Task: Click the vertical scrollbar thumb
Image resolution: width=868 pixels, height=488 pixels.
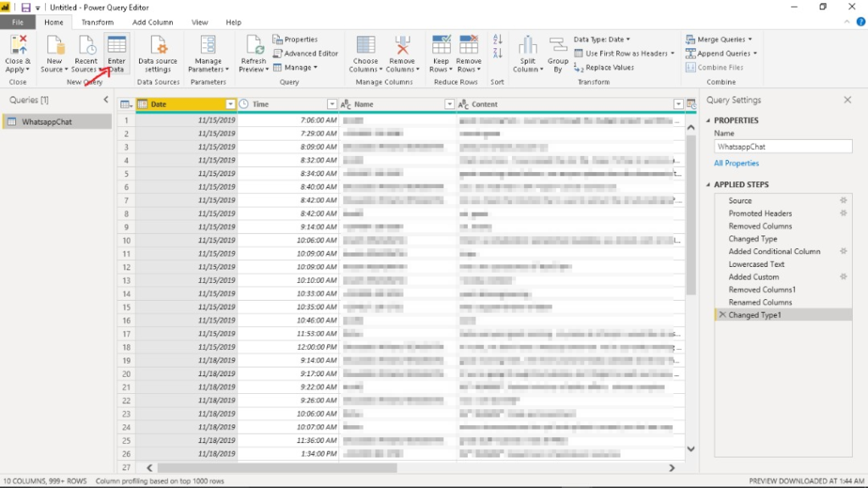Action: point(691,214)
